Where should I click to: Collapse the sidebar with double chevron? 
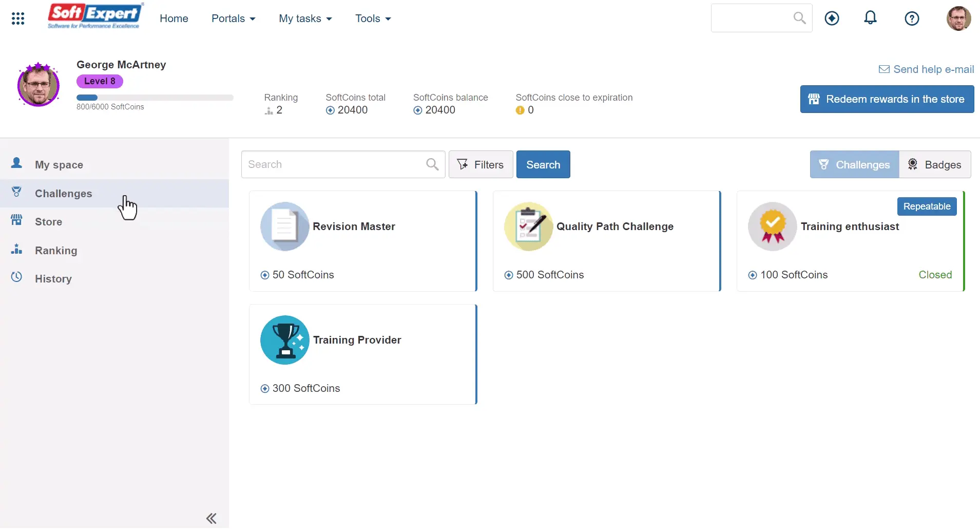click(211, 518)
